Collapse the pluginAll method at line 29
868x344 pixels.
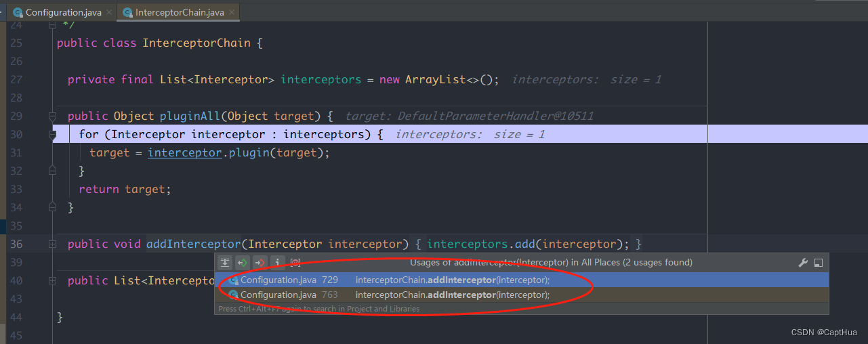pyautogui.click(x=52, y=116)
